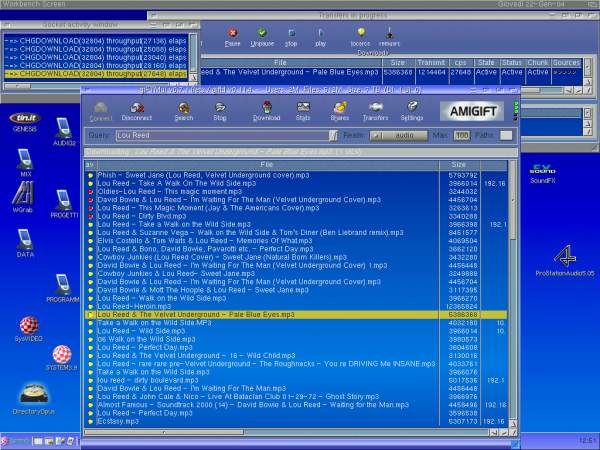Click the cps column header in Transfers
This screenshot has height=450, width=600.
pos(460,63)
